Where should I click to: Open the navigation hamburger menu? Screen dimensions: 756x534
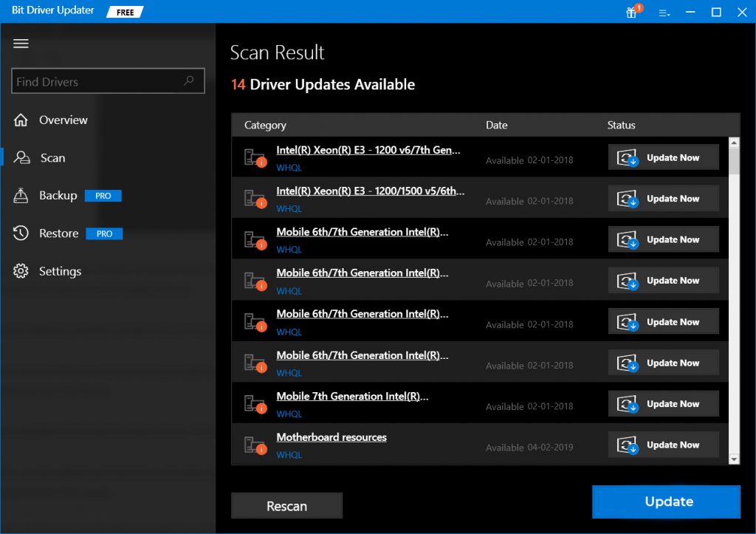[21, 44]
